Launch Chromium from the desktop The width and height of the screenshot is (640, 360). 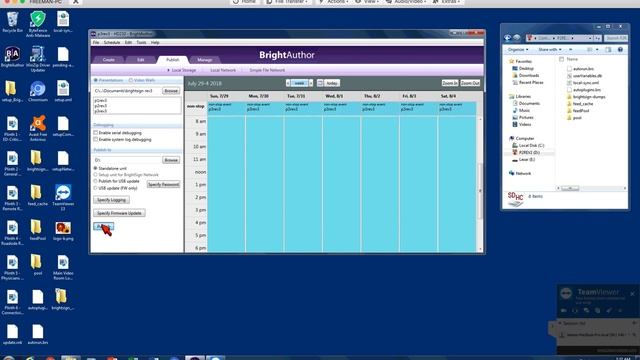[x=38, y=91]
